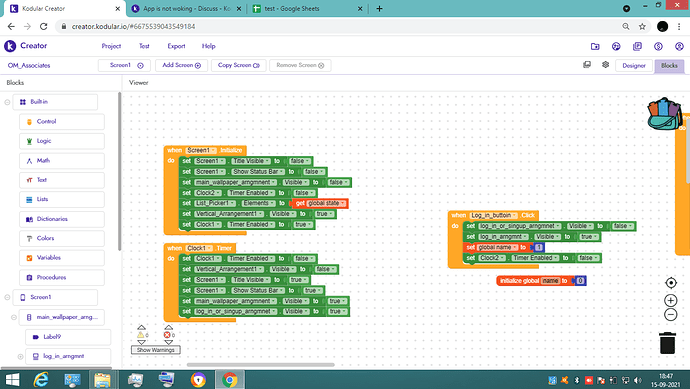690x389 pixels.
Task: Select Label9 component in tree
Action: 68,337
